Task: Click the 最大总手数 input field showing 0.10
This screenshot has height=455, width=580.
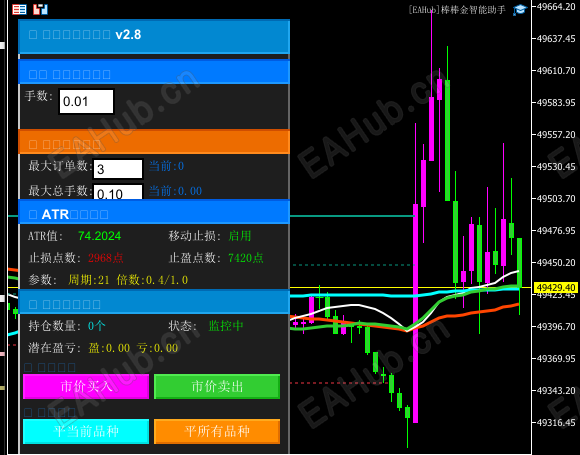Action: click(x=118, y=192)
